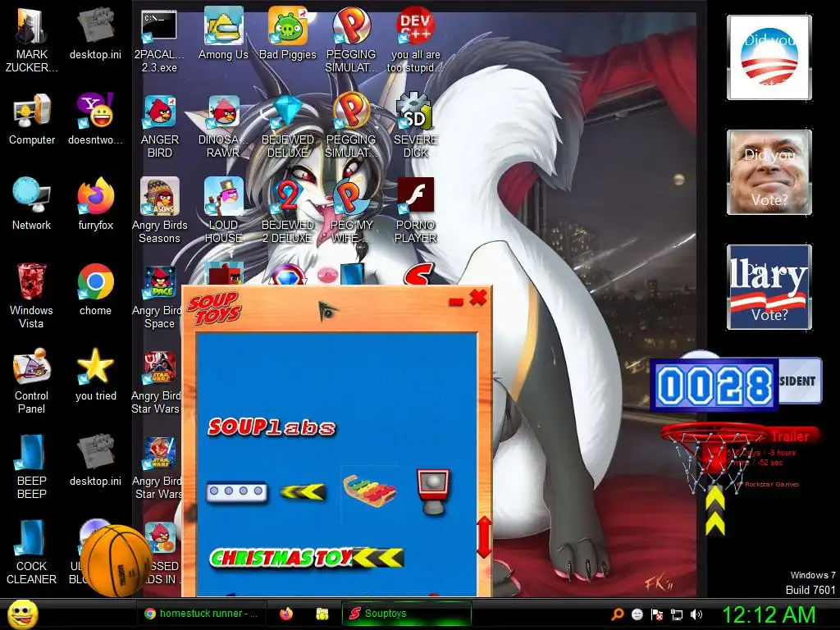840x630 pixels.
Task: Click the Soup Toys logo
Action: tap(214, 308)
